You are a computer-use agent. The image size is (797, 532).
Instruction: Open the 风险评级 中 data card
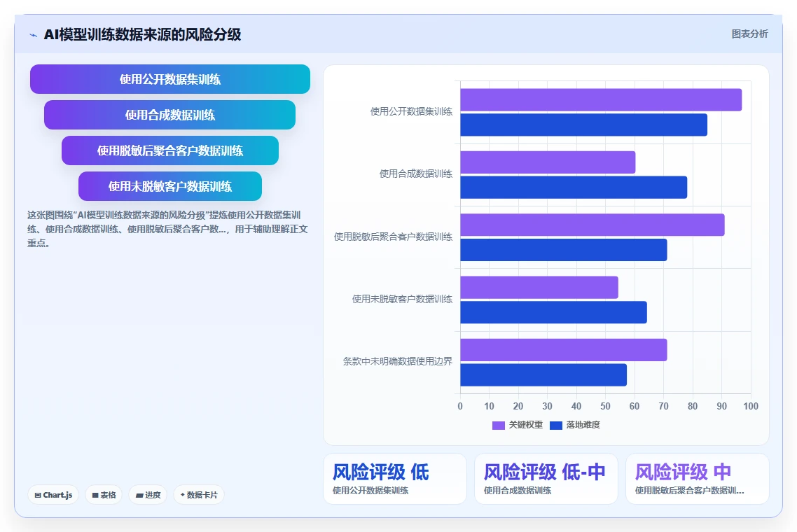[x=698, y=479]
